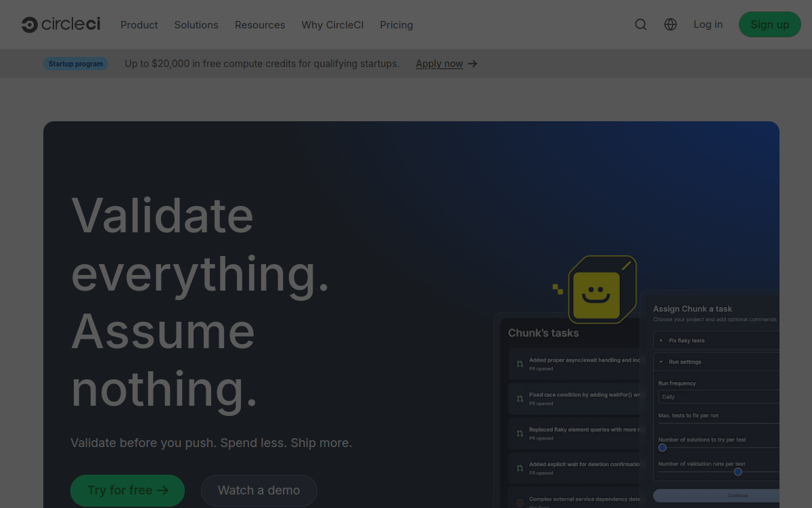Viewport: 812px width, 508px height.
Task: Click 'Added explicit wait for deletion confirmation' row
Action: tap(574, 468)
